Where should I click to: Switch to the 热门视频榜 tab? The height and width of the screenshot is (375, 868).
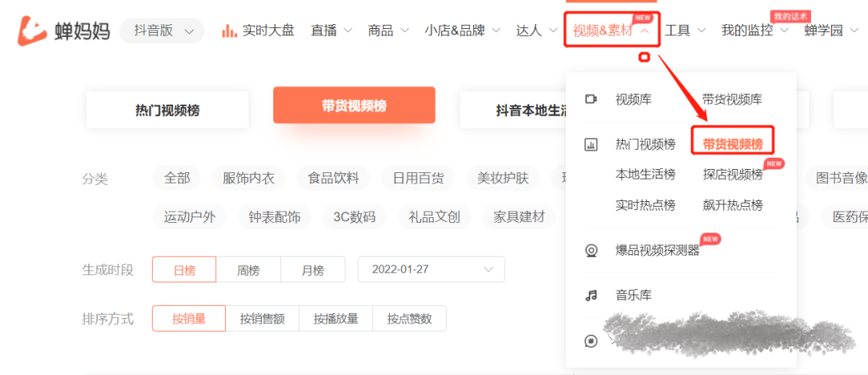[x=167, y=110]
